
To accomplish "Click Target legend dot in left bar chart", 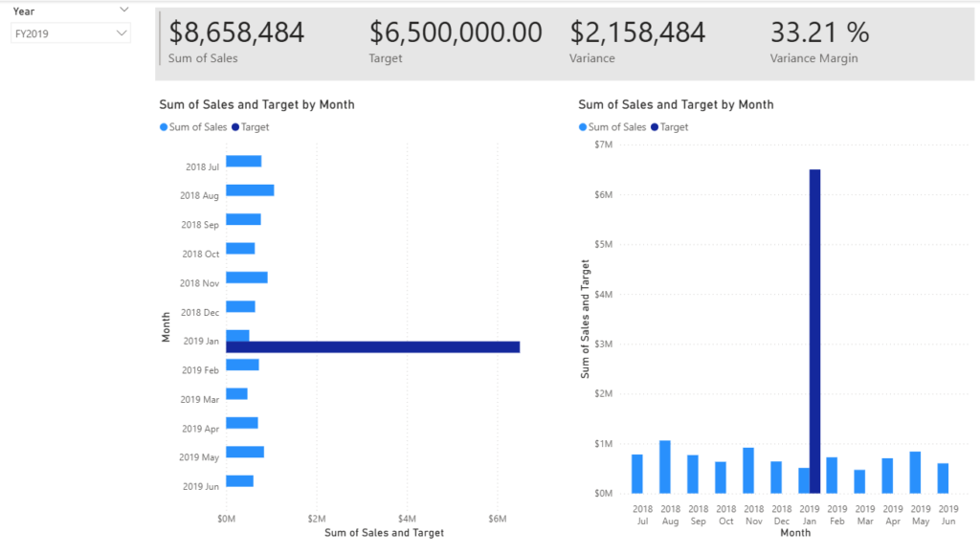I will (x=235, y=127).
